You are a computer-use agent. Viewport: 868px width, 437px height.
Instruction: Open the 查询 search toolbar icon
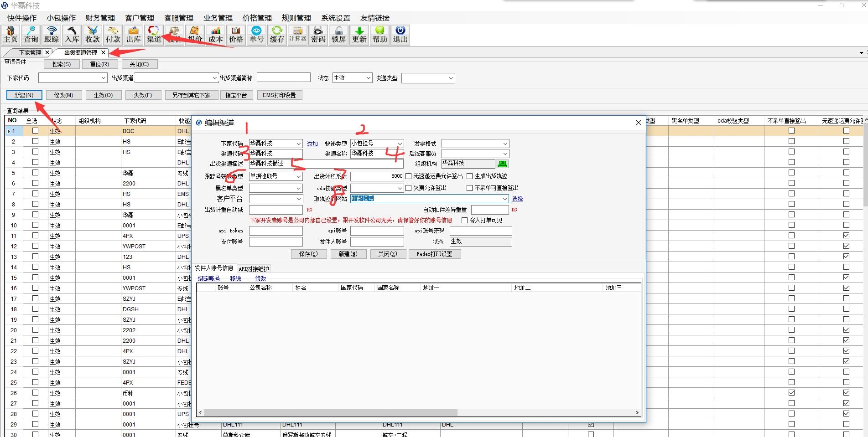pos(31,35)
